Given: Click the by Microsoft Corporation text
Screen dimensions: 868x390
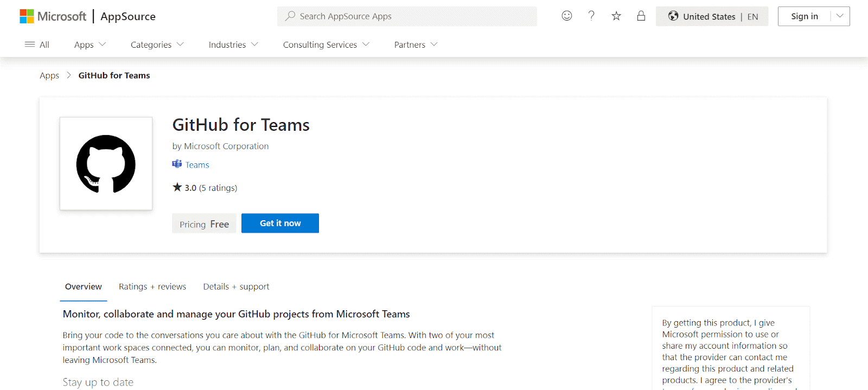Looking at the screenshot, I should [x=220, y=146].
